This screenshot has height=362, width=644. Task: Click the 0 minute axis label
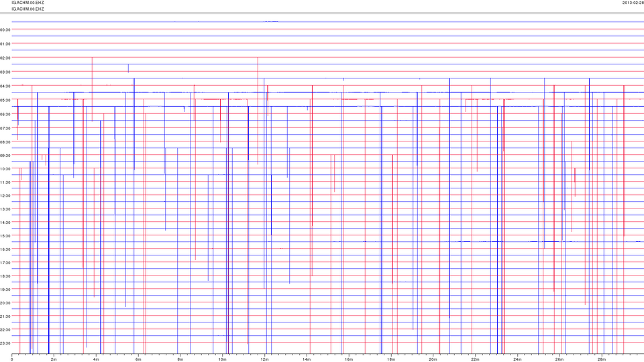point(12,359)
